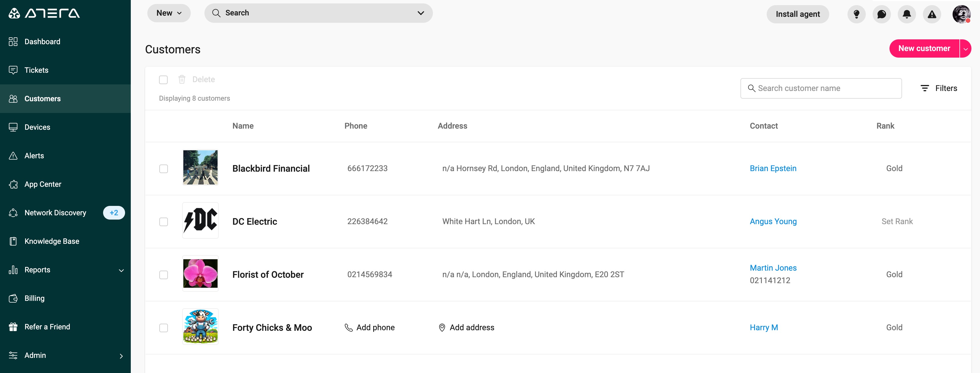Click the Dashboard grid icon
This screenshot has height=373, width=980.
(13, 41)
